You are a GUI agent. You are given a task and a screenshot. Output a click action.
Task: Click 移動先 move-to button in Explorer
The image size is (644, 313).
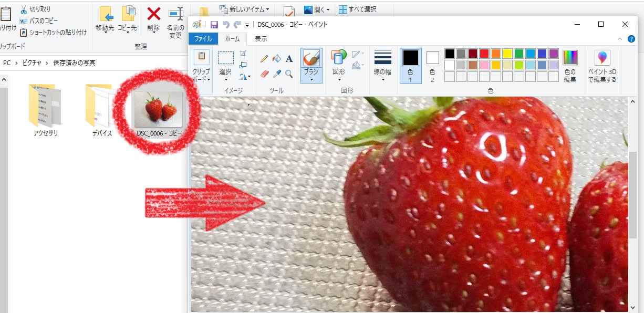[105, 20]
